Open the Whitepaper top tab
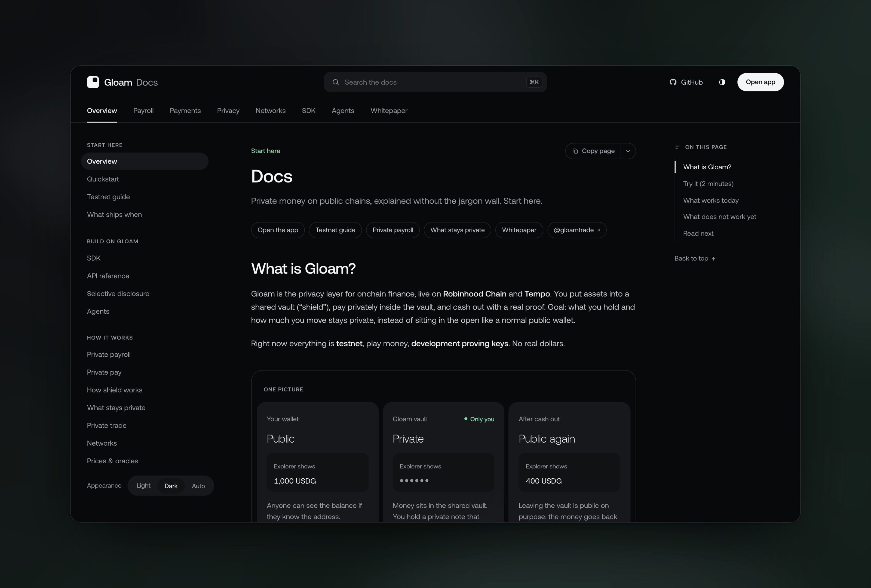 point(389,111)
